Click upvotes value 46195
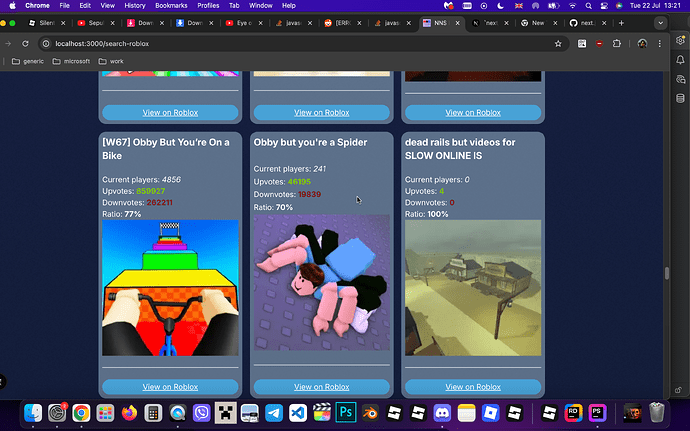Viewport: 690px width, 431px height. coord(299,181)
